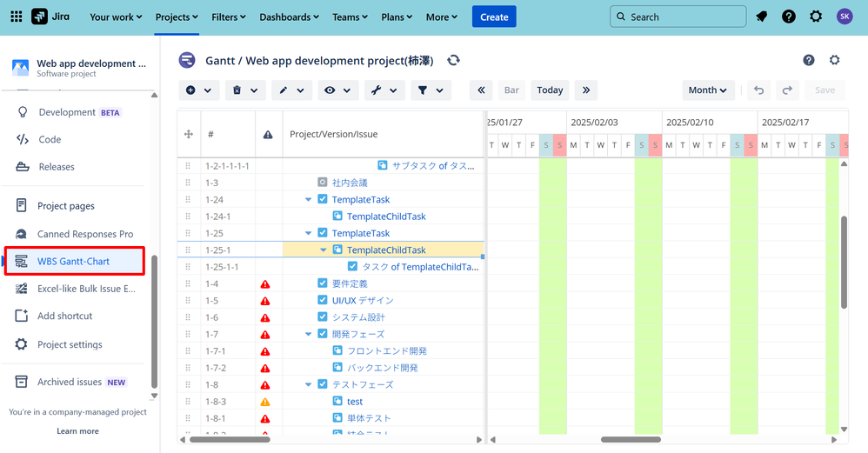Open notifications bell icon
The width and height of the screenshot is (868, 453).
762,17
